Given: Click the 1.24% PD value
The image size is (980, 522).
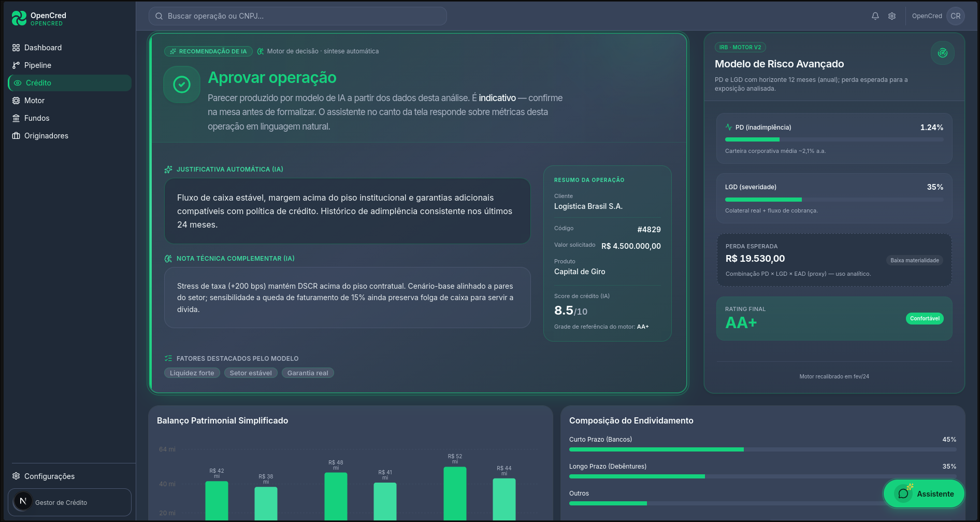Looking at the screenshot, I should 932,128.
